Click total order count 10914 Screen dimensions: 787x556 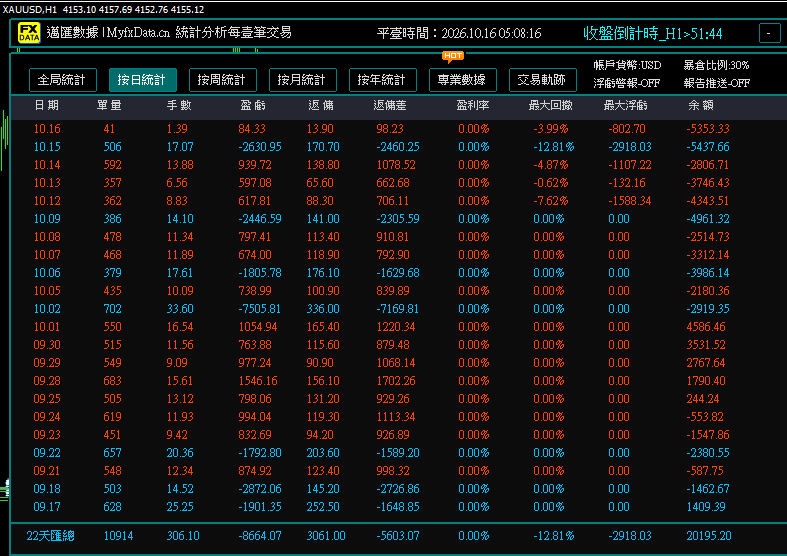[x=118, y=536]
